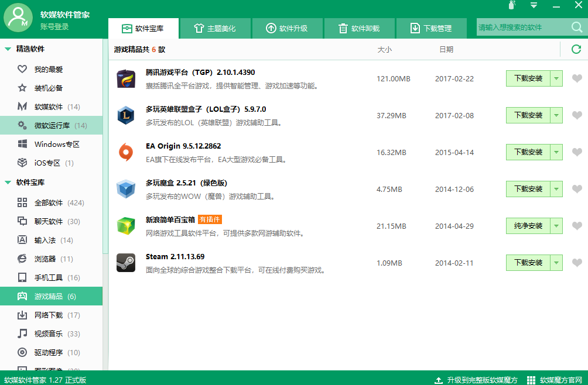588x385 pixels.
Task: Download and install 多玩英雄联盟盒子
Action: 528,115
